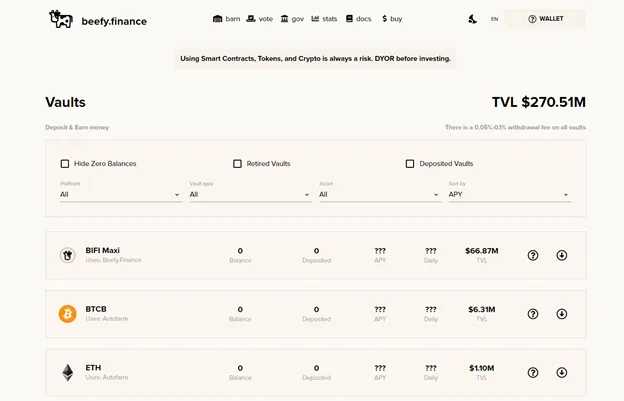Viewport: 624px width, 401px height.
Task: Open help info for ETH vault
Action: click(x=533, y=373)
